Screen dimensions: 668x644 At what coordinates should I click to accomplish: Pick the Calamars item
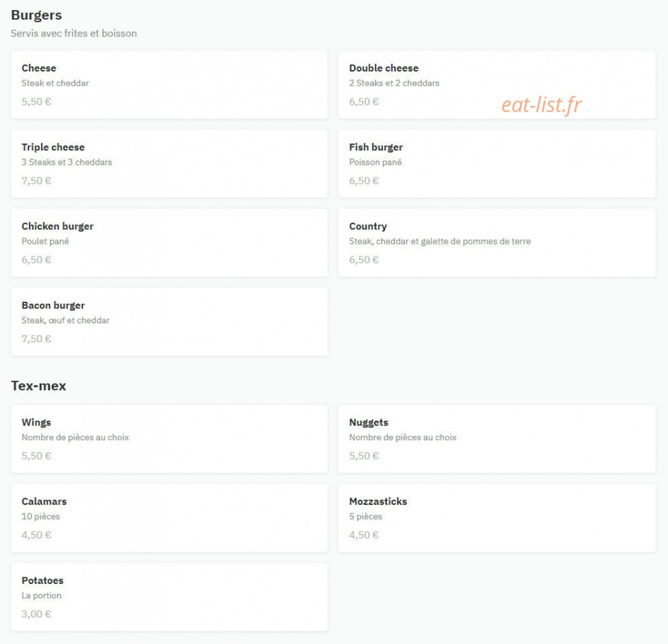click(169, 518)
